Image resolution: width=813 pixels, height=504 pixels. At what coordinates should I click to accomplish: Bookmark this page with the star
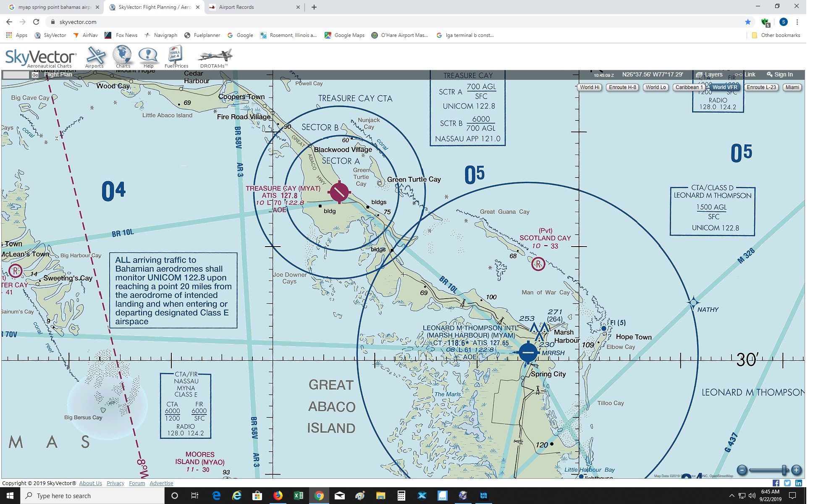pyautogui.click(x=748, y=22)
